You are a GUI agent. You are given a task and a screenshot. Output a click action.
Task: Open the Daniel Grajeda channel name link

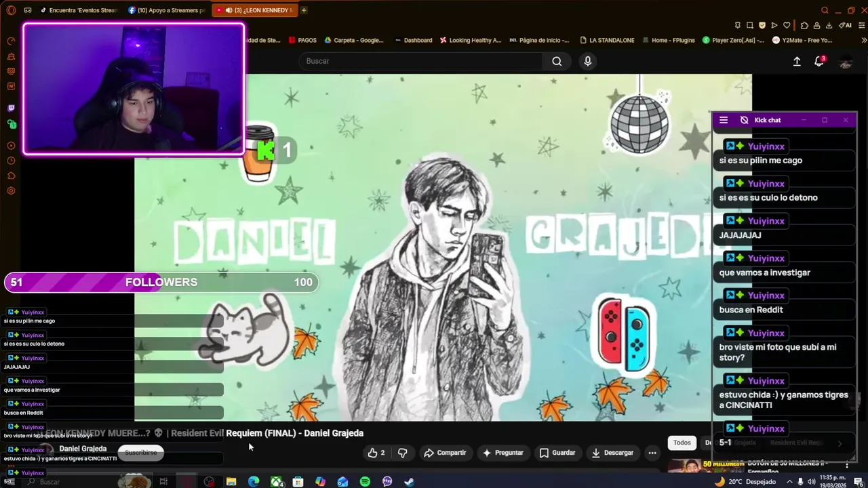tap(83, 449)
